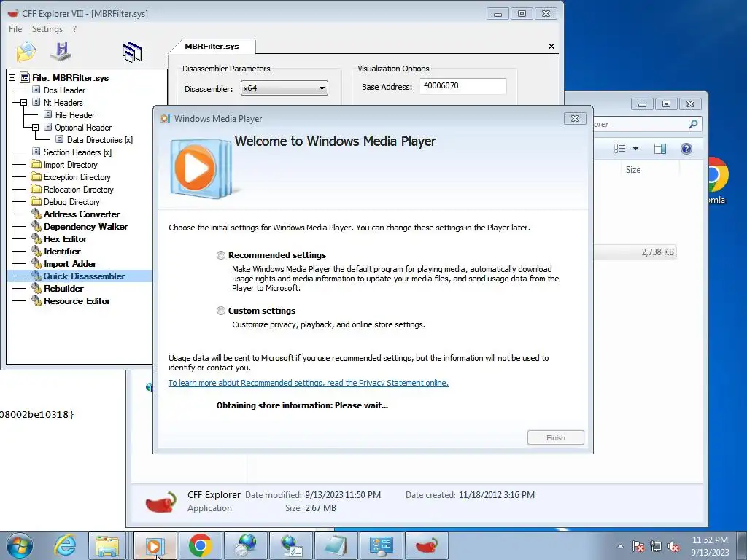The height and width of the screenshot is (560, 747).
Task: Collapse the Optional Header node
Action: point(35,127)
